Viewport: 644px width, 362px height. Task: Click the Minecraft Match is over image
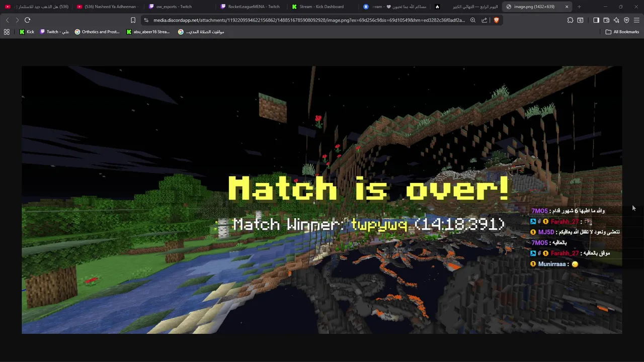point(322,200)
